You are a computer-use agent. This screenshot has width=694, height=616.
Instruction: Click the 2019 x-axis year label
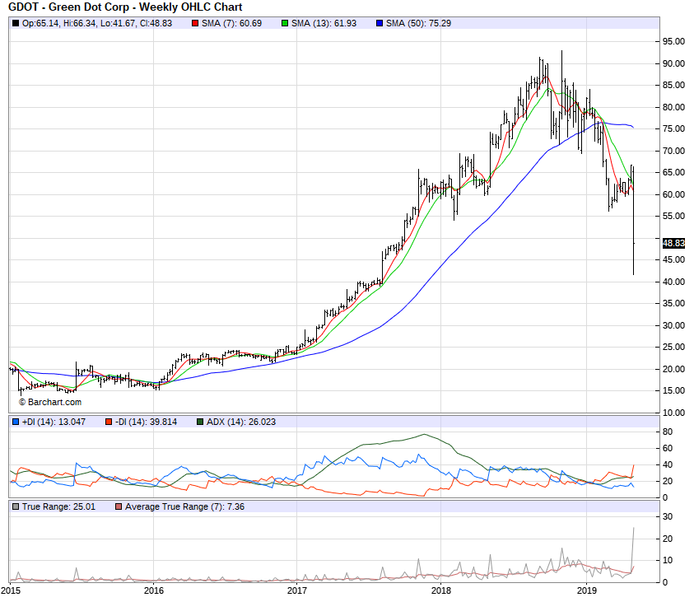coord(587,590)
